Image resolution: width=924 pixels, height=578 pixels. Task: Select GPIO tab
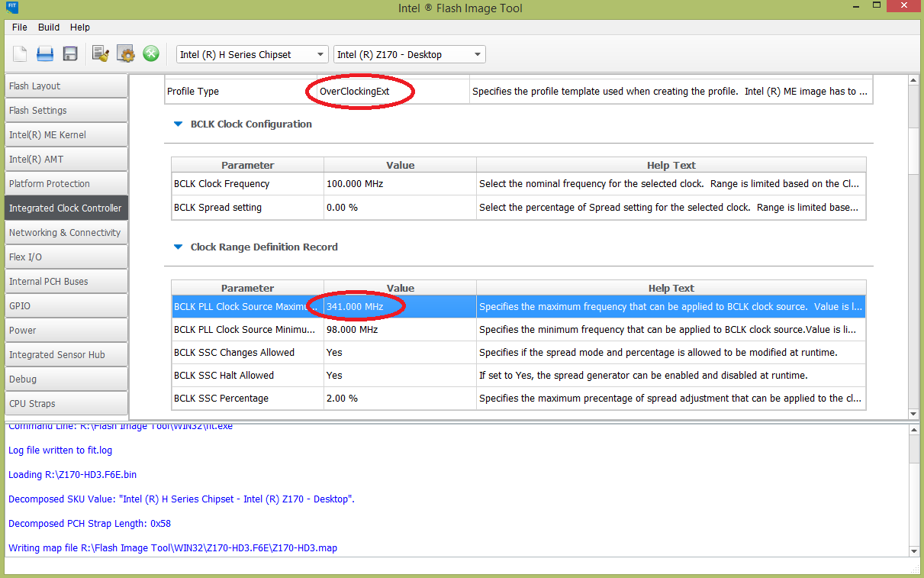(x=66, y=306)
